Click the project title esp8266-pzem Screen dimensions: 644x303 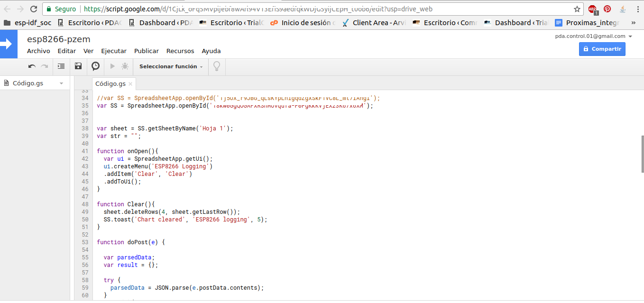click(59, 39)
